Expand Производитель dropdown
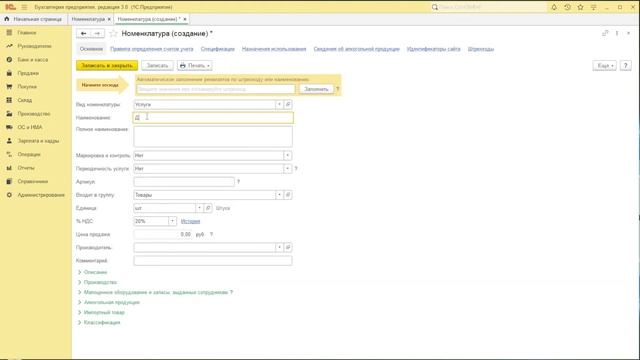 (x=279, y=247)
